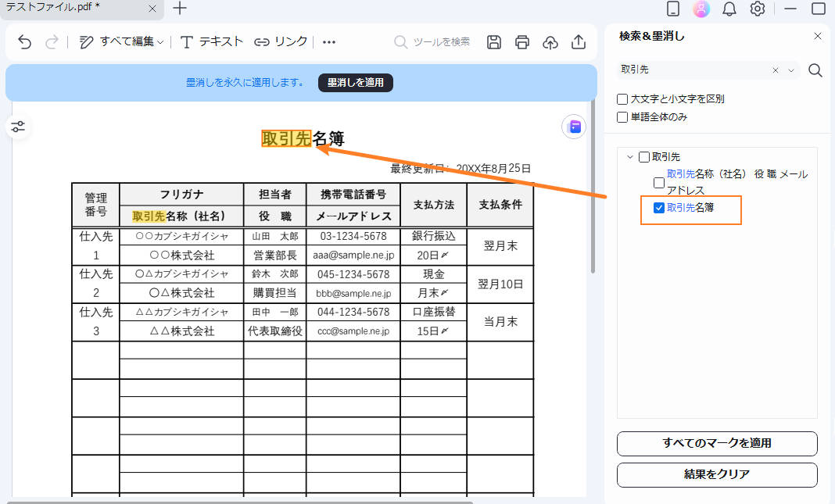Upload the PDF via the cloud icon
Viewport: 835px width, 504px height.
click(x=550, y=42)
